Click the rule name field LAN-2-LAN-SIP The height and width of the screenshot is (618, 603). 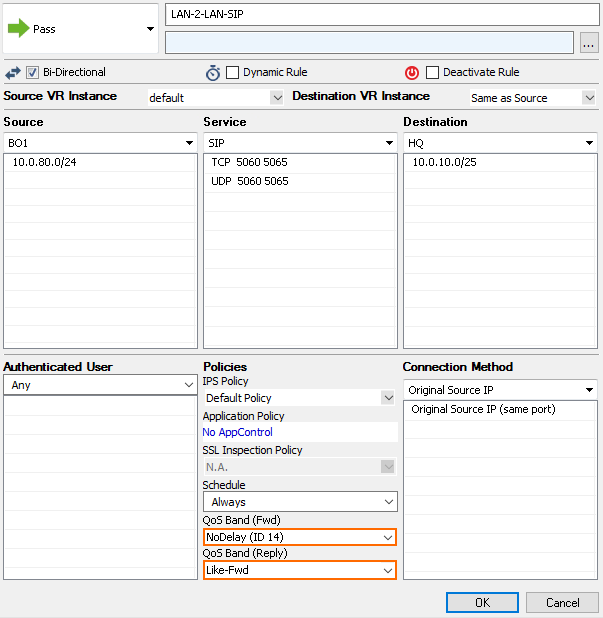pyautogui.click(x=382, y=15)
